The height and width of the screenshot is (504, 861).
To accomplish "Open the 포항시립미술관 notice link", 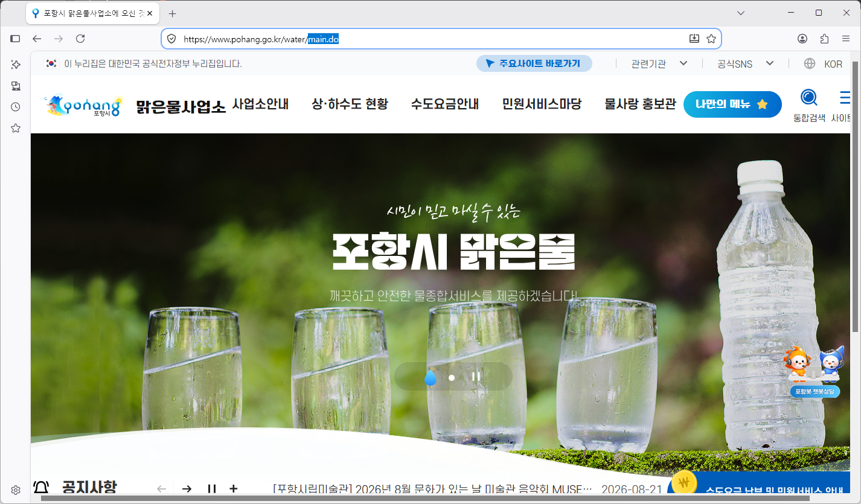I will point(432,489).
